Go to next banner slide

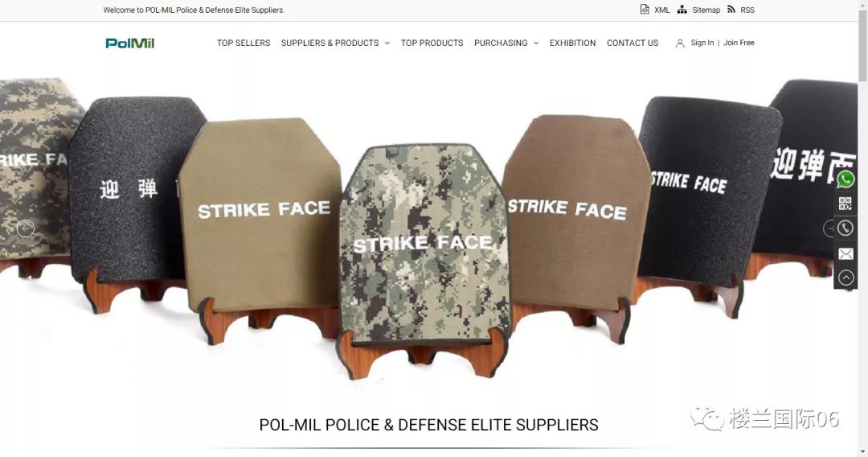tap(829, 228)
